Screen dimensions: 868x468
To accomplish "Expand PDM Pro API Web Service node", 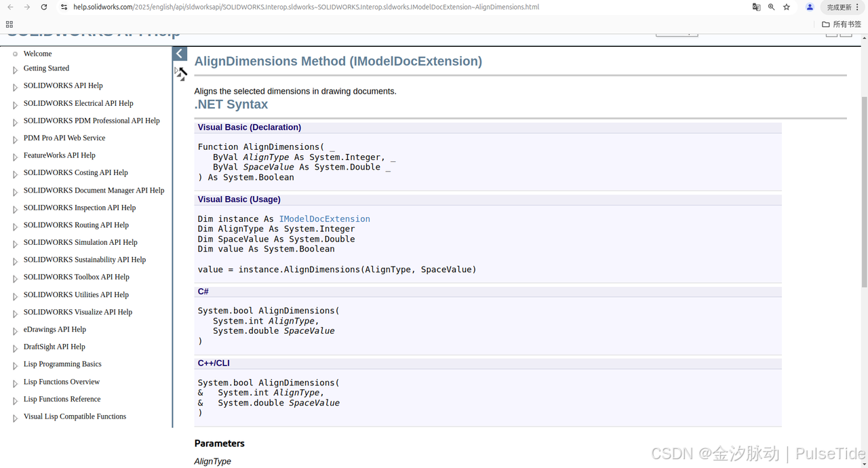I will [x=15, y=140].
